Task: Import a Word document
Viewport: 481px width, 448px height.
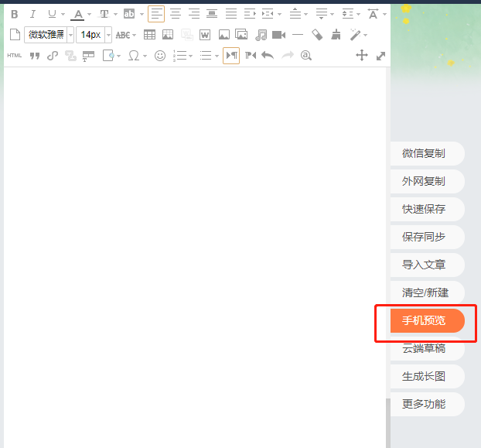Action: pyautogui.click(x=205, y=35)
